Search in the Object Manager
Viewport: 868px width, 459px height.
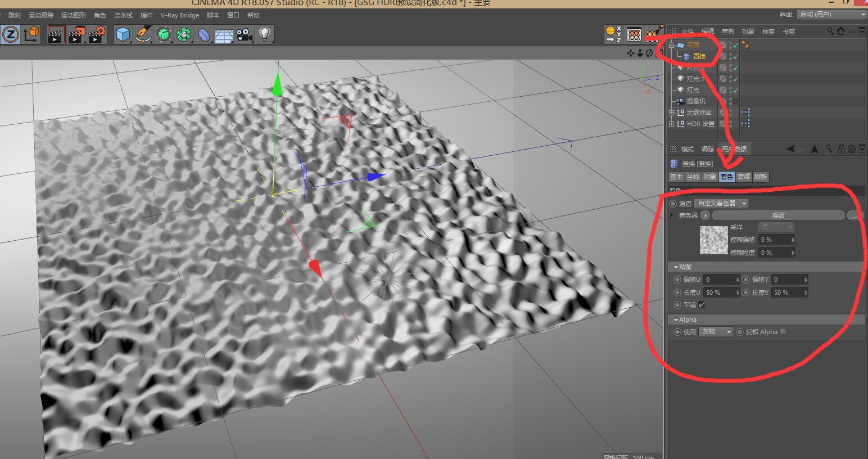831,31
